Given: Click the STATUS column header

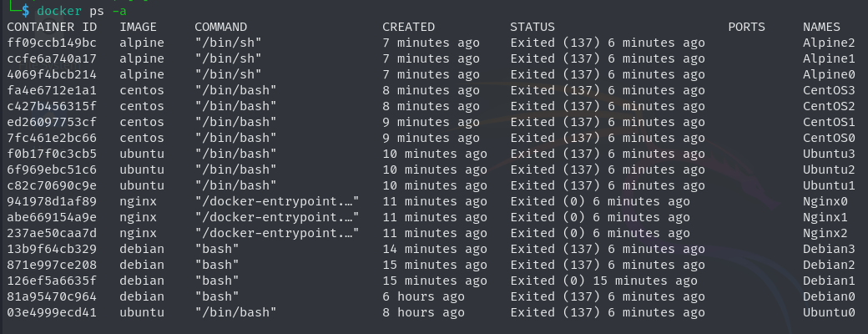Looking at the screenshot, I should (532, 27).
